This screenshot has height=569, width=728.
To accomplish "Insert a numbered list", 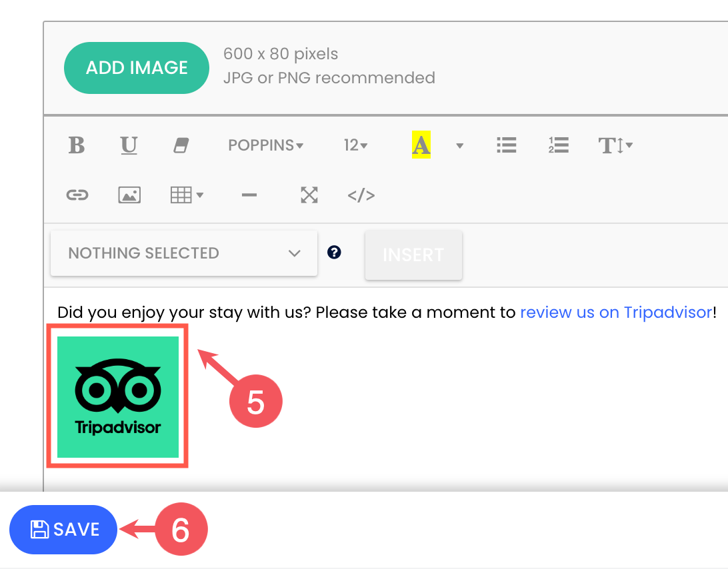I will tap(558, 145).
